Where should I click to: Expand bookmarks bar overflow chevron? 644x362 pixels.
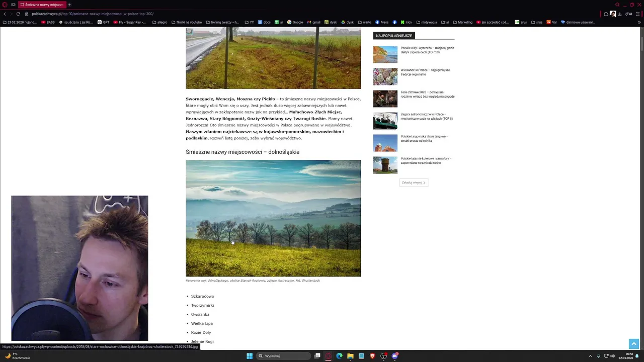click(639, 22)
